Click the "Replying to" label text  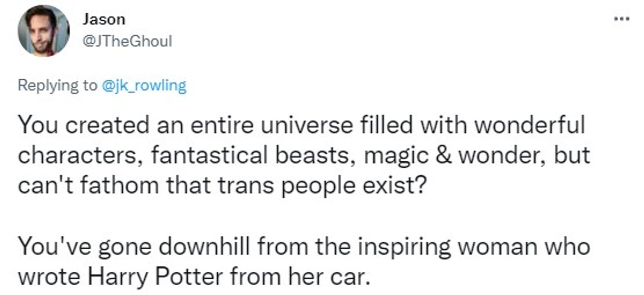[57, 86]
